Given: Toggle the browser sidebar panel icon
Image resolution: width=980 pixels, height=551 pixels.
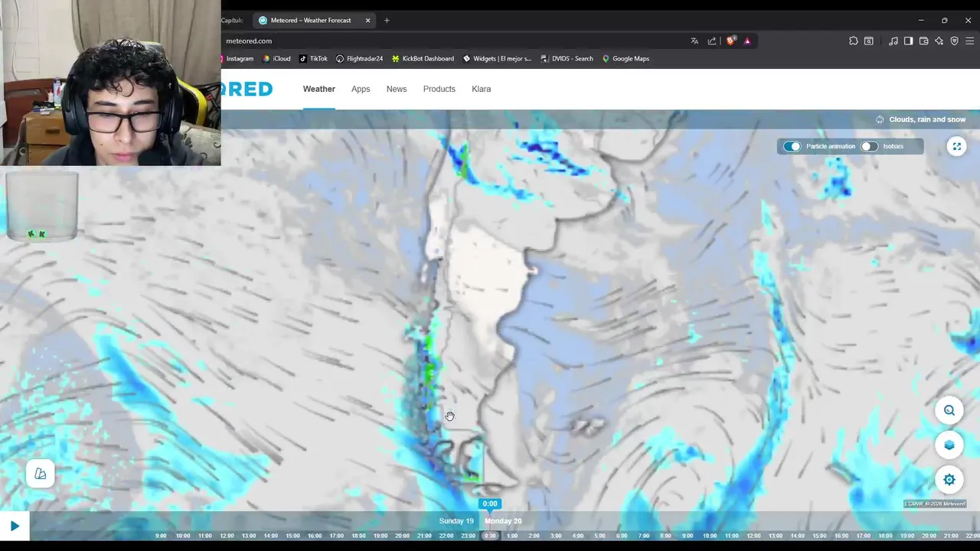Looking at the screenshot, I should tap(908, 41).
